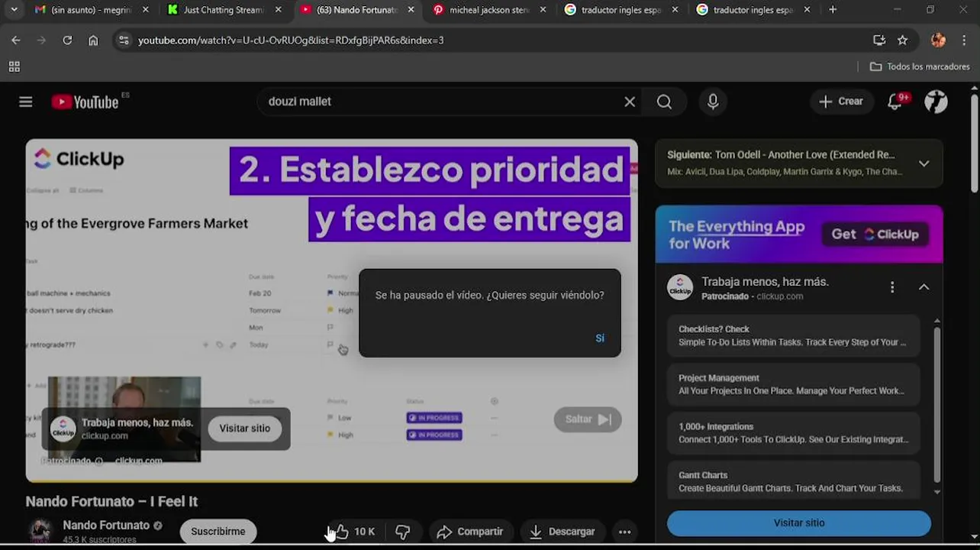Viewport: 980px width, 550px height.
Task: Confirm Sí to keep watching
Action: (600, 338)
